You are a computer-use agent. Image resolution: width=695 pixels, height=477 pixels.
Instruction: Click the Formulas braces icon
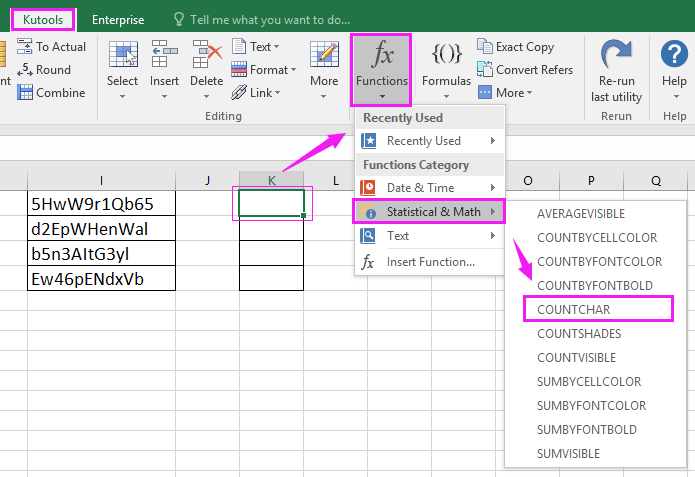(x=446, y=54)
